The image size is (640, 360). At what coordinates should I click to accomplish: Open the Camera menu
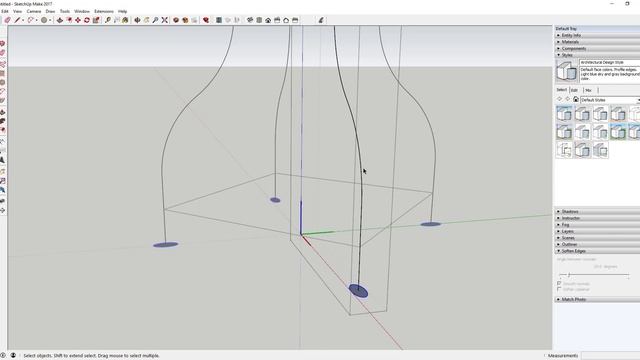click(x=34, y=11)
